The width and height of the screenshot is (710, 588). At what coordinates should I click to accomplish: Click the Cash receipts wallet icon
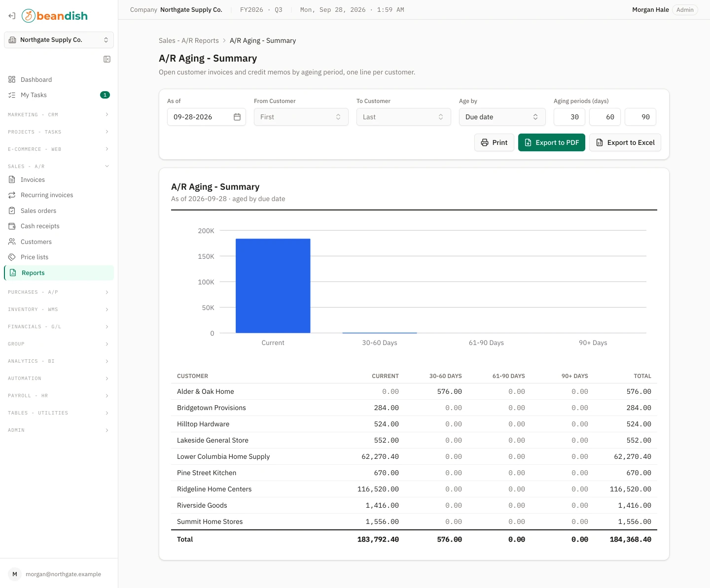tap(12, 226)
